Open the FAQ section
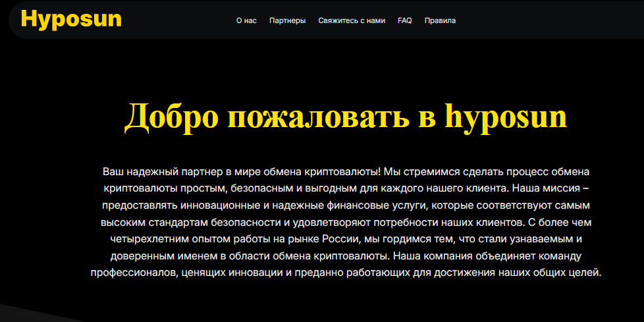644x322 pixels. [404, 20]
